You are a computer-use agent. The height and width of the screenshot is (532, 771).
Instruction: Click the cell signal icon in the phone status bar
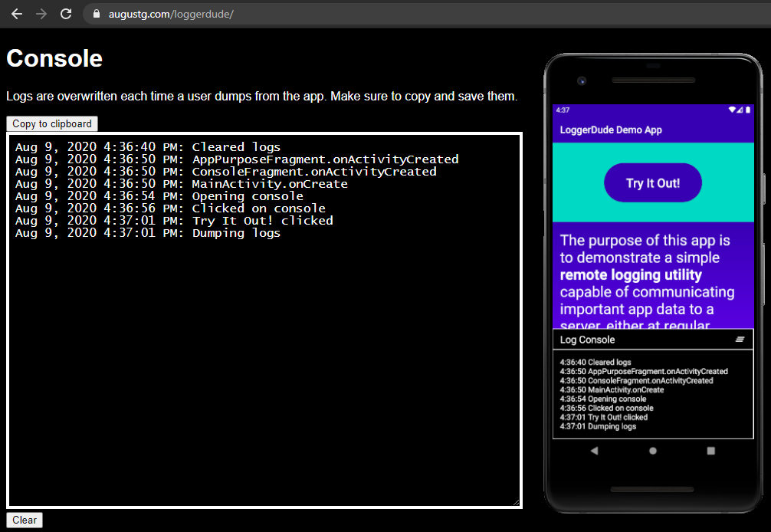click(740, 110)
